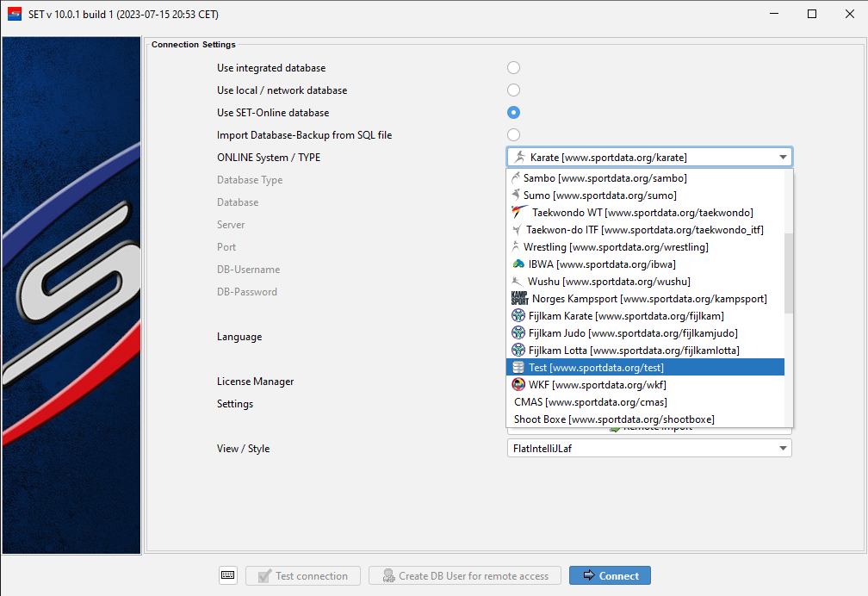The image size is (868, 596).
Task: Minimize the SET window
Action: (774, 14)
